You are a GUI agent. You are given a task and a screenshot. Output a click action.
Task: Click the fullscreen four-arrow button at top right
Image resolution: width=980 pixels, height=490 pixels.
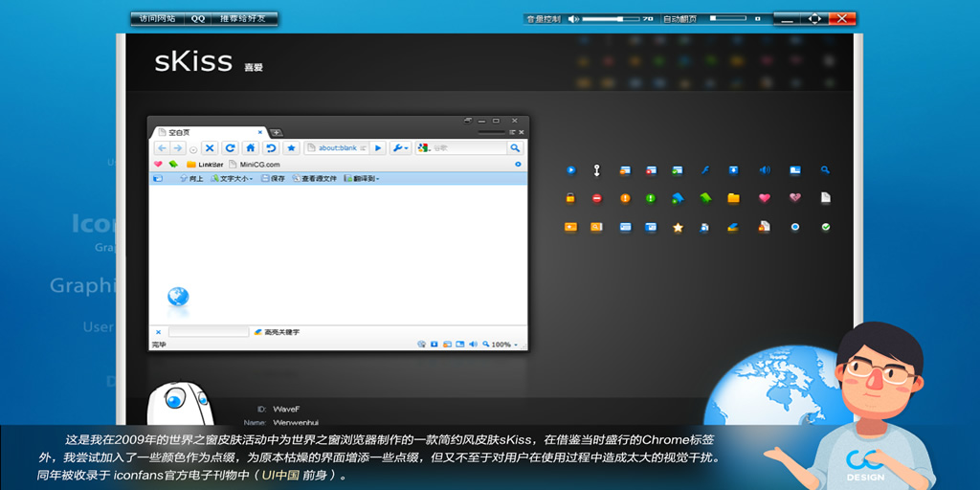814,19
